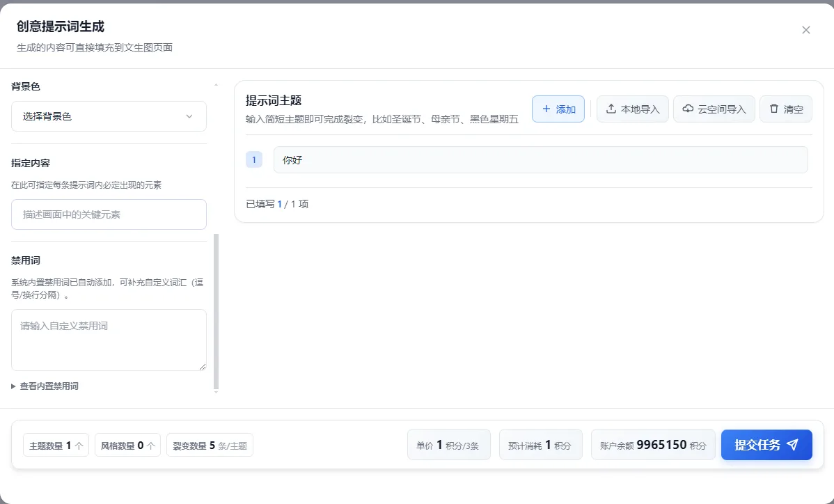The height and width of the screenshot is (504, 834).
Task: Click the 裂变数量 5 条/主题 chip
Action: [x=210, y=446]
